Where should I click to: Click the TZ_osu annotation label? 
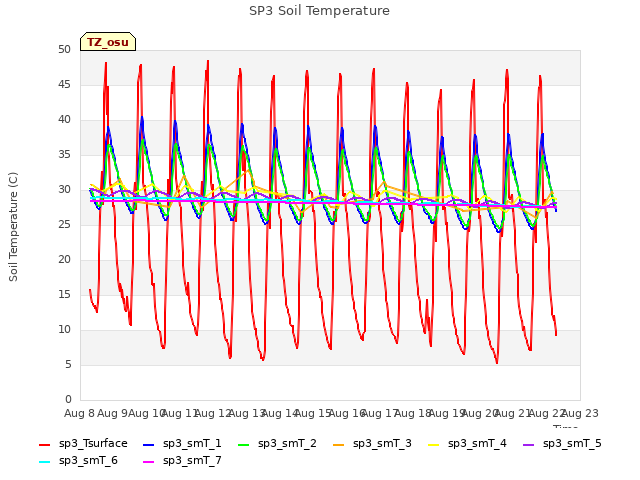click(x=108, y=42)
